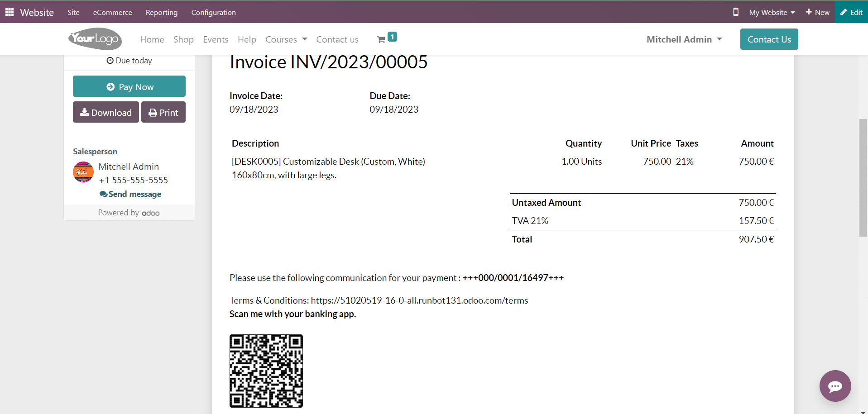Click the quantity 1.00 Units cell
The image size is (868, 414).
click(x=581, y=162)
